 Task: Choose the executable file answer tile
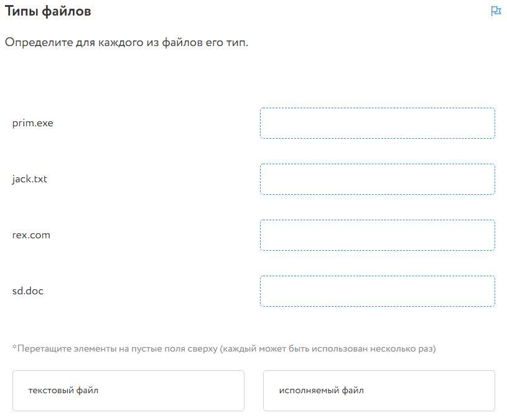(379, 391)
